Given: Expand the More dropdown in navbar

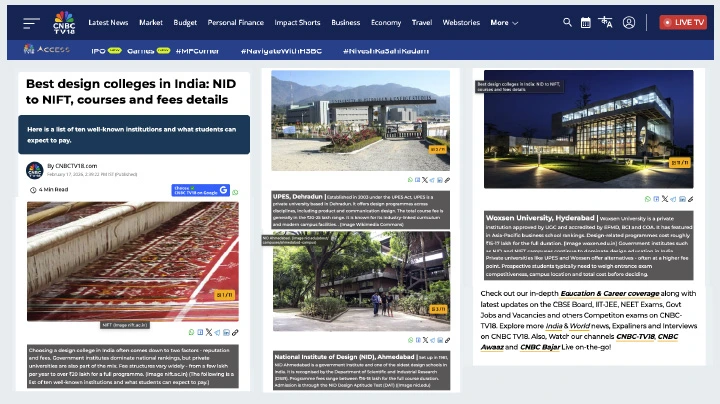Looking at the screenshot, I should pyautogui.click(x=504, y=22).
